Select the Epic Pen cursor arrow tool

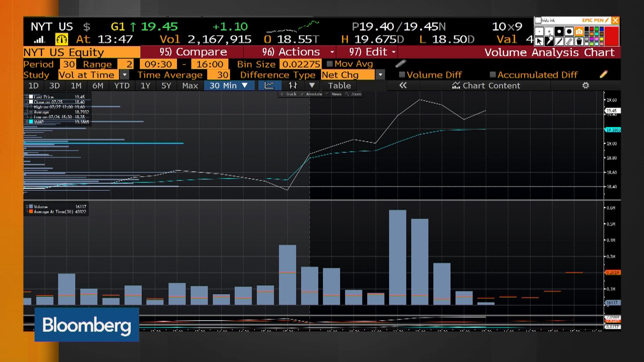pyautogui.click(x=539, y=42)
